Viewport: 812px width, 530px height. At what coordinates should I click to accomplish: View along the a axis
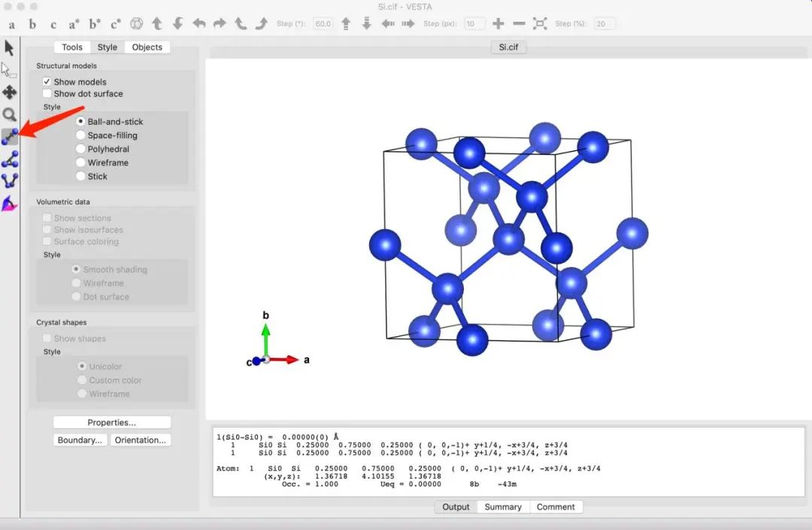tap(11, 24)
